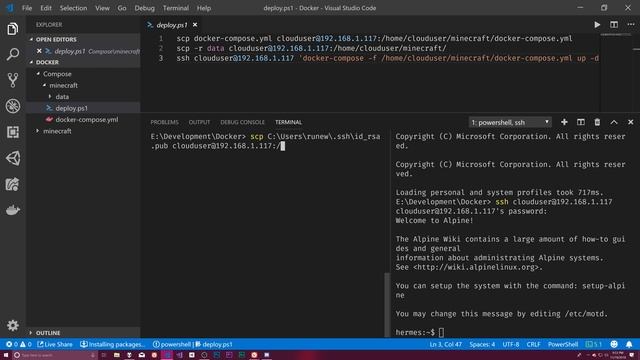
Task: Switch to the Problems panel tab
Action: pyautogui.click(x=164, y=122)
